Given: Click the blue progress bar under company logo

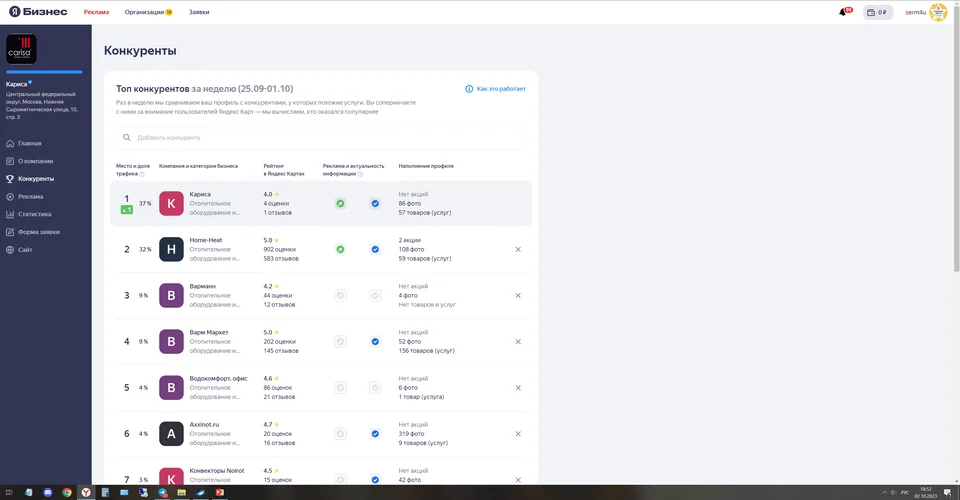Looking at the screenshot, I should (x=44, y=72).
